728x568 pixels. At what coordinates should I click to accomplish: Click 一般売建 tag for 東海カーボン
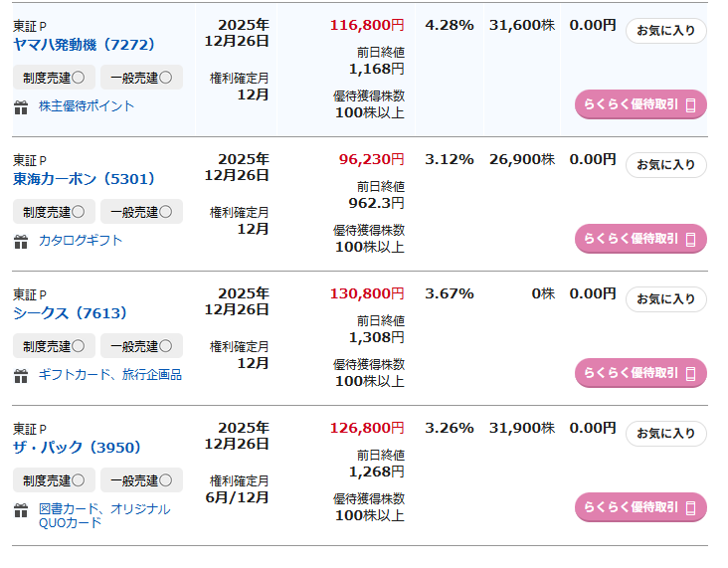coord(141,211)
